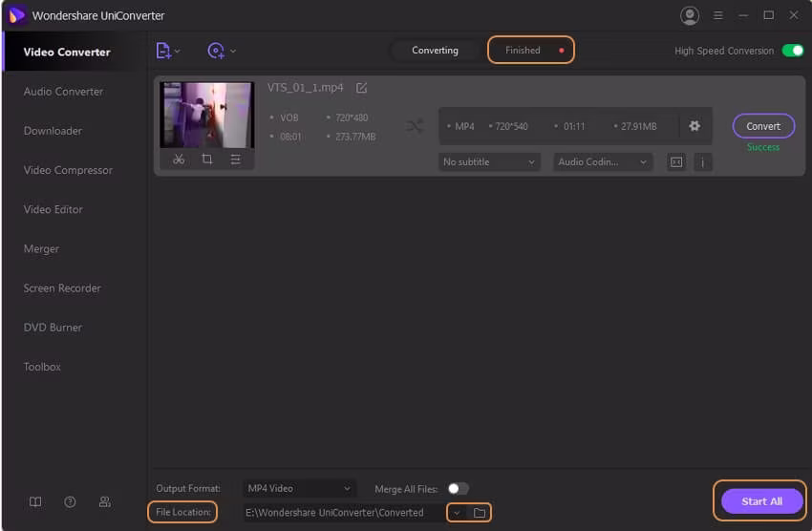Open Video Compressor section

tap(68, 170)
